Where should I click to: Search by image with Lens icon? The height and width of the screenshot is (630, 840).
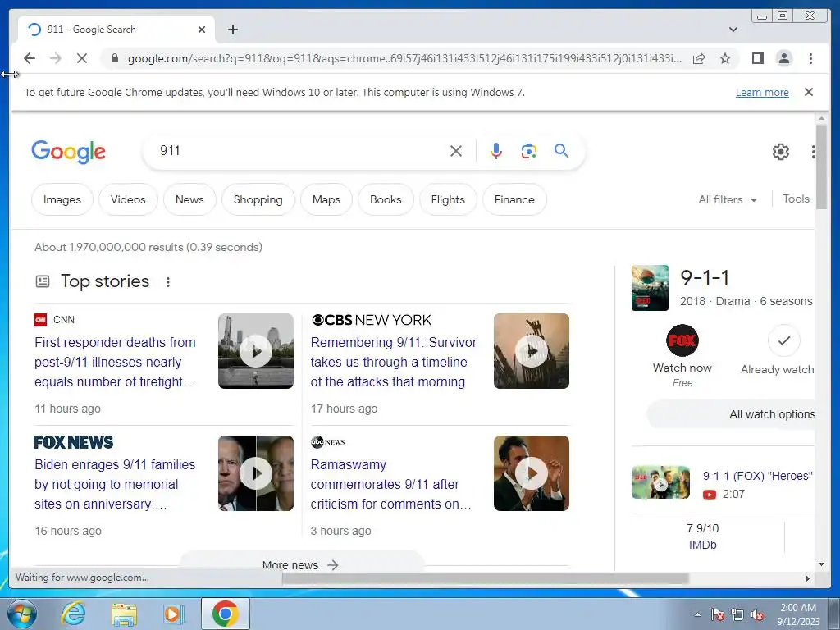click(x=529, y=151)
